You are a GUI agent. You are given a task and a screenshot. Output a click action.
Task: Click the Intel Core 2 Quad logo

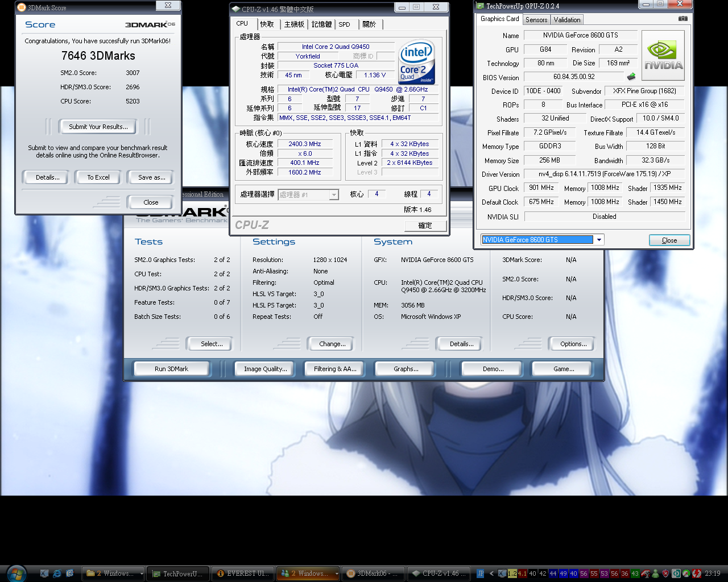click(x=416, y=62)
